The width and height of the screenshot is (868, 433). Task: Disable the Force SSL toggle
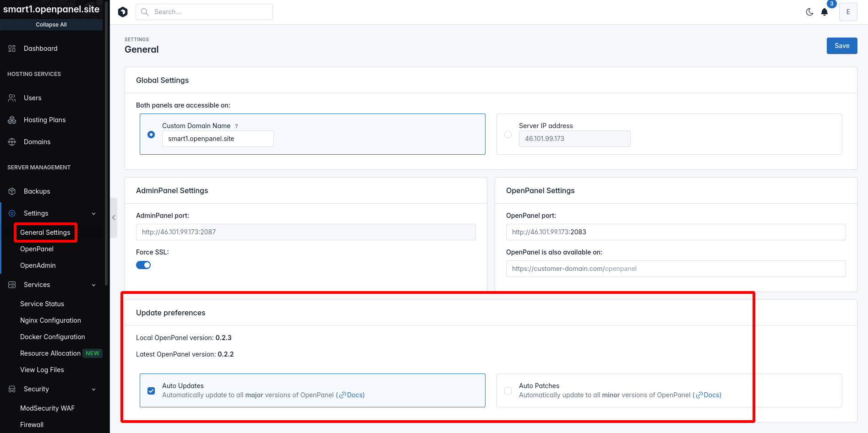click(143, 265)
